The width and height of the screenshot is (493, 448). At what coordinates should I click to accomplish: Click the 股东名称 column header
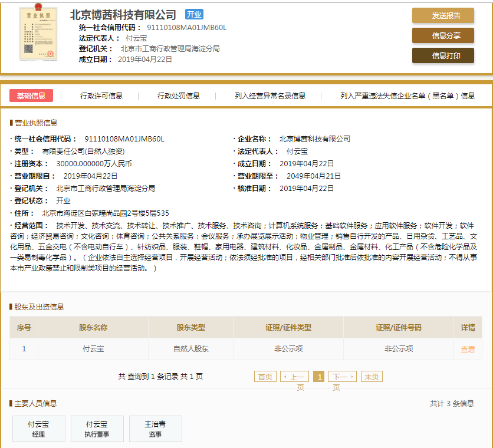(x=93, y=328)
